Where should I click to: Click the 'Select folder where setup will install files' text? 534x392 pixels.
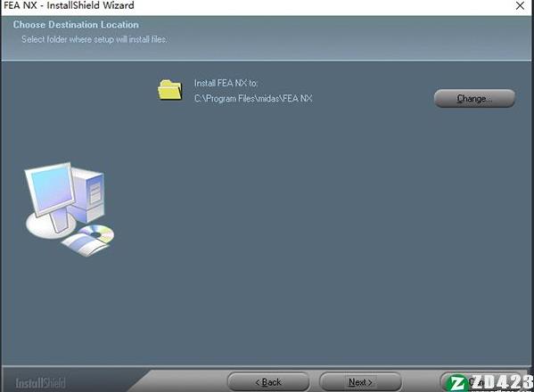(94, 39)
